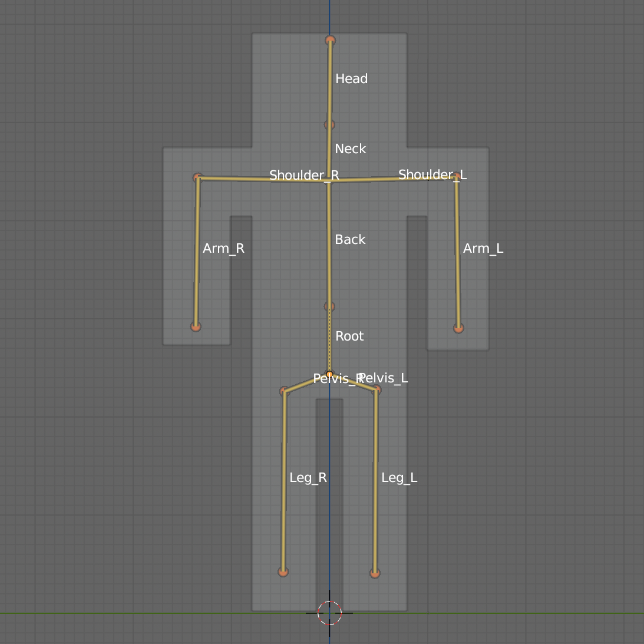Select the bottom tip of Arm_L
Screen dimensions: 644x644
click(458, 328)
